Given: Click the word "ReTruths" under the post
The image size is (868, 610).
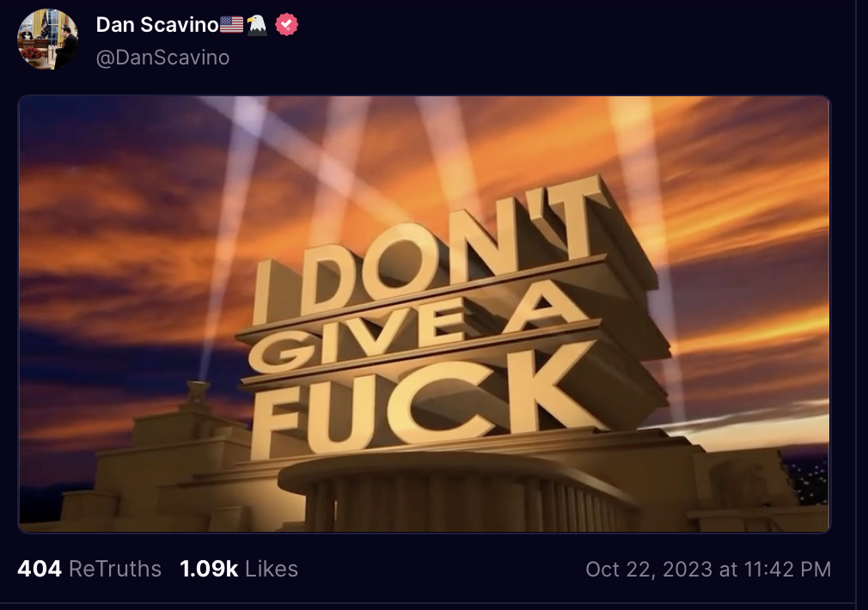Looking at the screenshot, I should [x=115, y=569].
